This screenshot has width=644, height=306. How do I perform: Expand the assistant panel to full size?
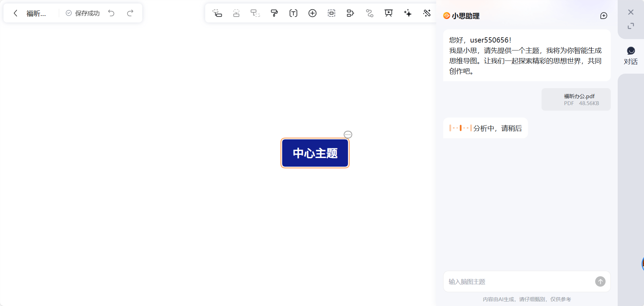pyautogui.click(x=631, y=26)
